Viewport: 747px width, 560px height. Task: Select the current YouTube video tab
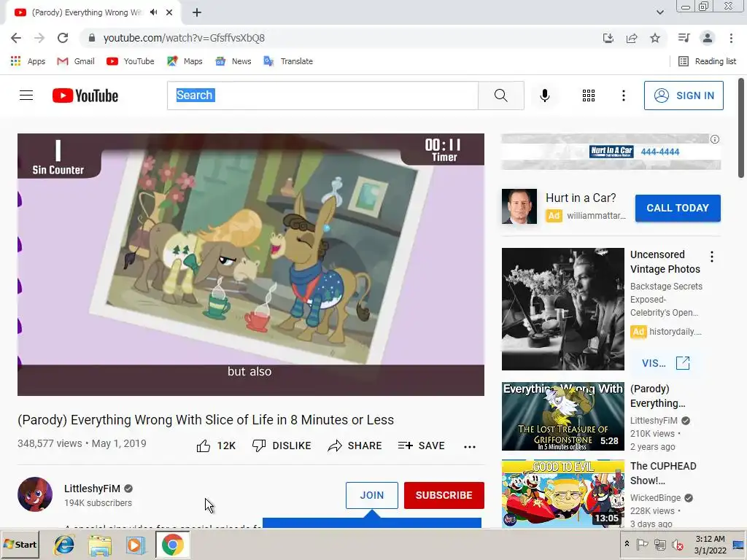[x=93, y=12]
